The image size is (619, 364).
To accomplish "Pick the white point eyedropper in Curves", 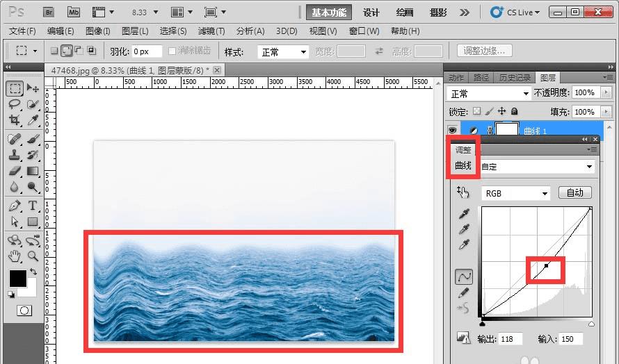I will click(464, 245).
